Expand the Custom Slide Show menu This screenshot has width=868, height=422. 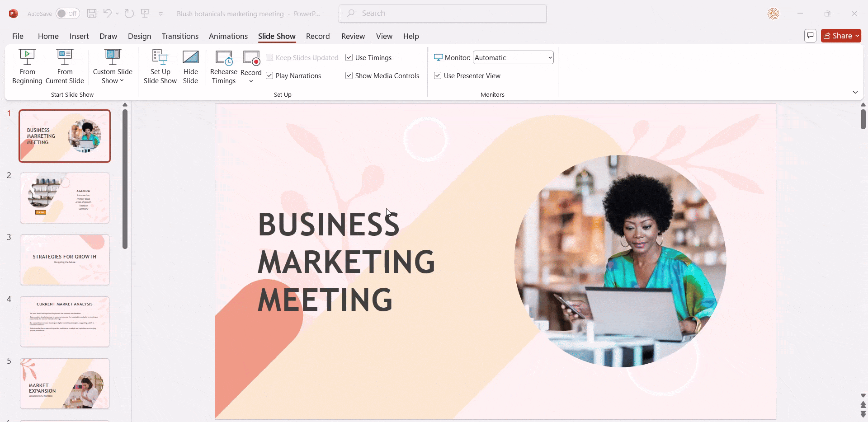(112, 66)
